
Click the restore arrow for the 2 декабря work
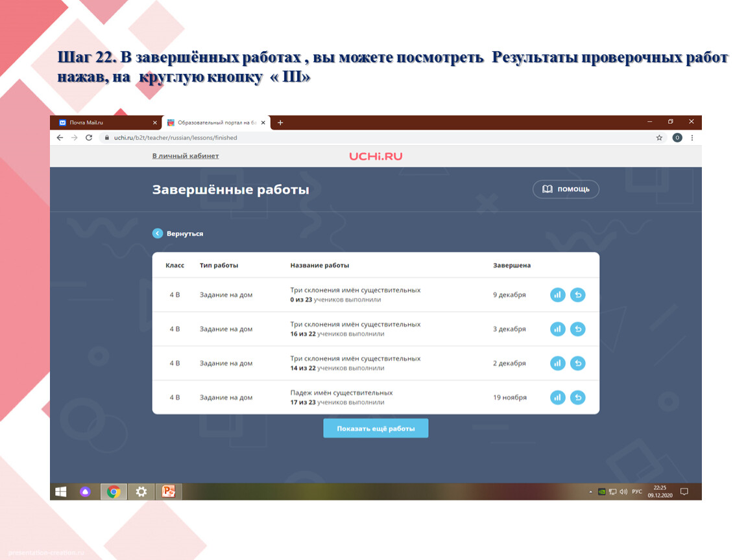pos(577,364)
